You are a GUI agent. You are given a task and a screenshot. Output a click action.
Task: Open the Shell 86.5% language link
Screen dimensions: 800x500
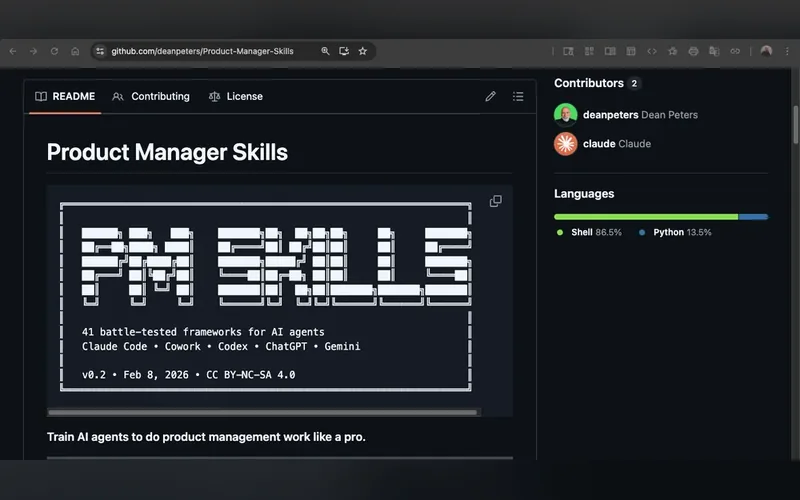[x=589, y=232]
